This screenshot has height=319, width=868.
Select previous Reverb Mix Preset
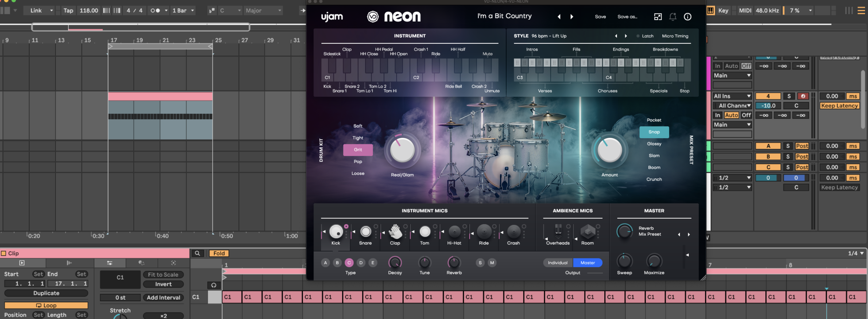pos(679,234)
